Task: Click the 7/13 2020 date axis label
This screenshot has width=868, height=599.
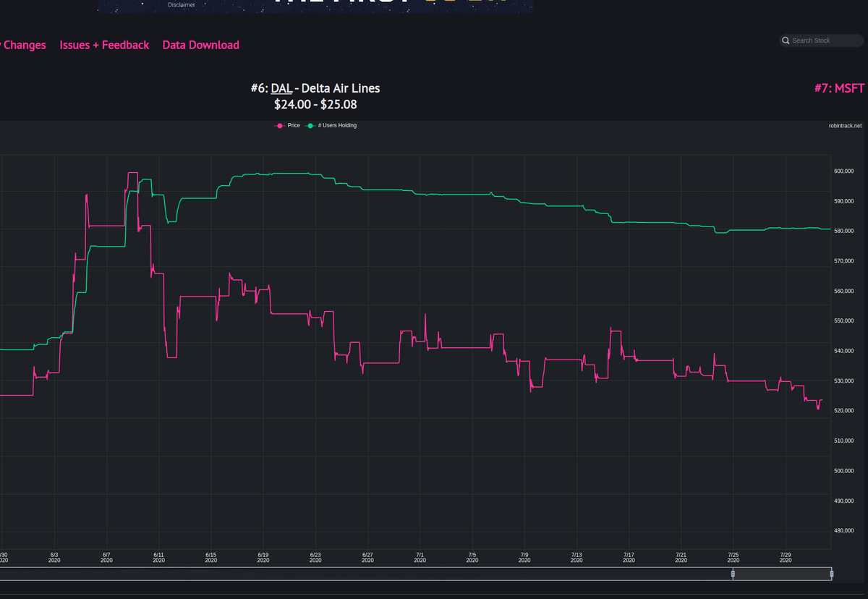Action: click(576, 557)
